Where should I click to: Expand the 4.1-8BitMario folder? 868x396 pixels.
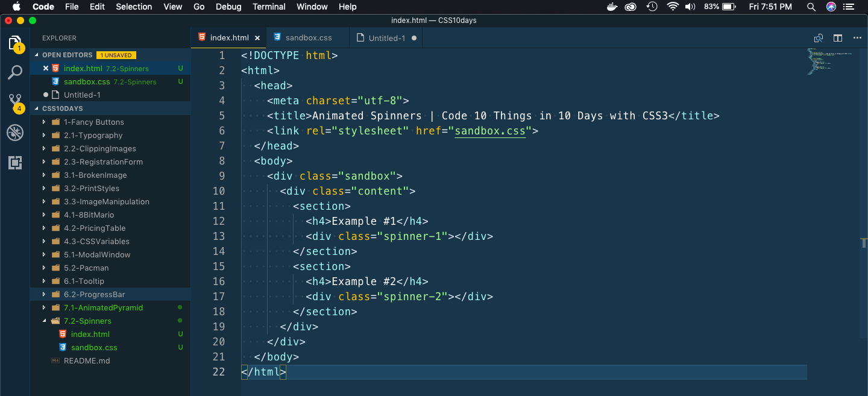[44, 215]
